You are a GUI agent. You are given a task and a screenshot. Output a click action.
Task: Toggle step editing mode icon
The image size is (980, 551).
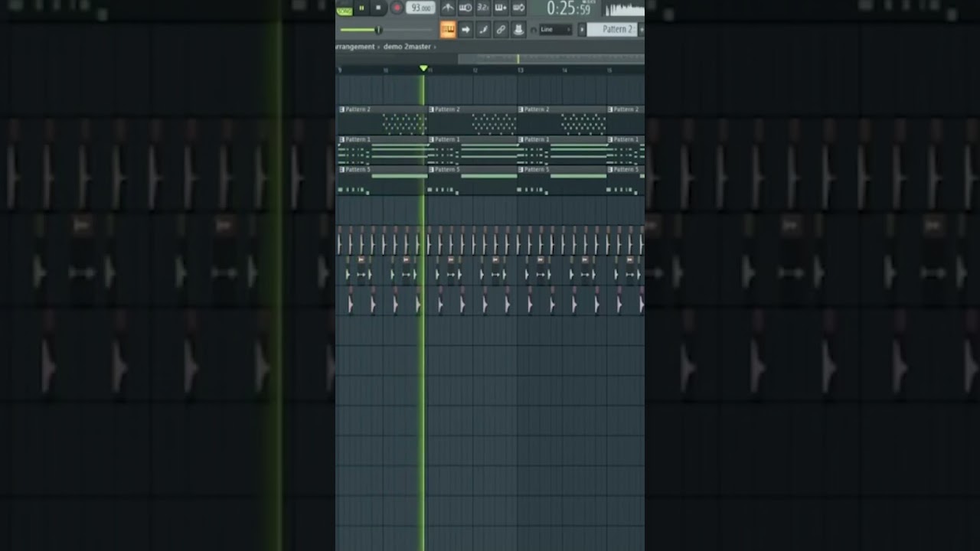click(483, 30)
